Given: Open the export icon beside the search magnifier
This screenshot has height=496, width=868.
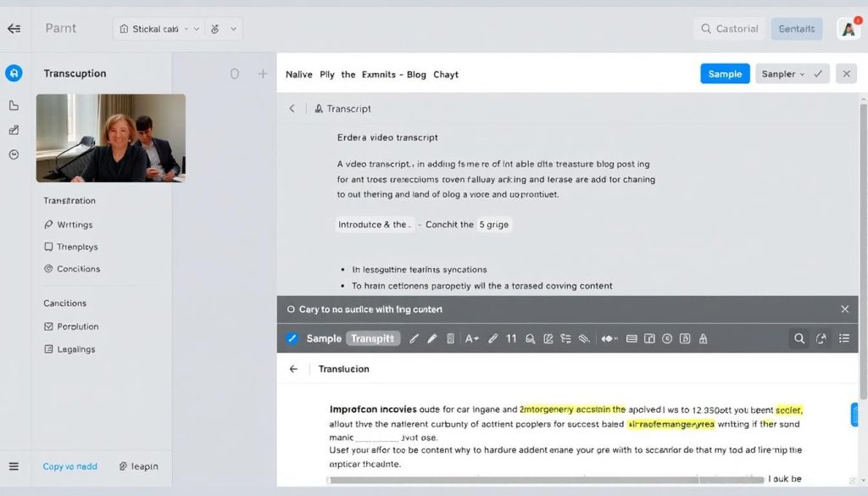Looking at the screenshot, I should tap(821, 338).
